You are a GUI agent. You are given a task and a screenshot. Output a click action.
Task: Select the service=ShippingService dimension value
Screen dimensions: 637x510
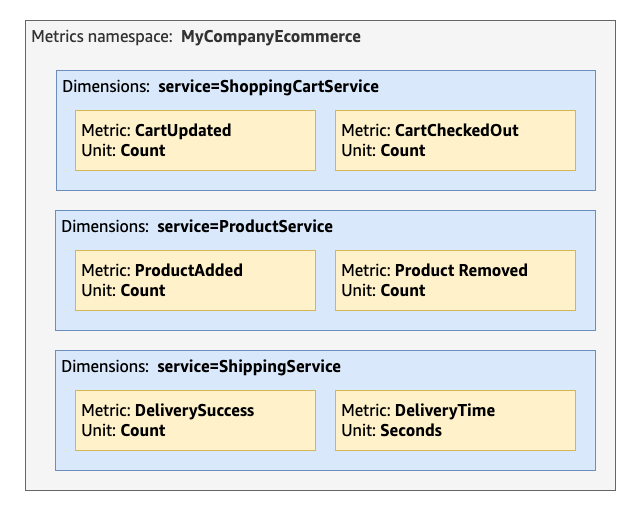[x=248, y=366]
